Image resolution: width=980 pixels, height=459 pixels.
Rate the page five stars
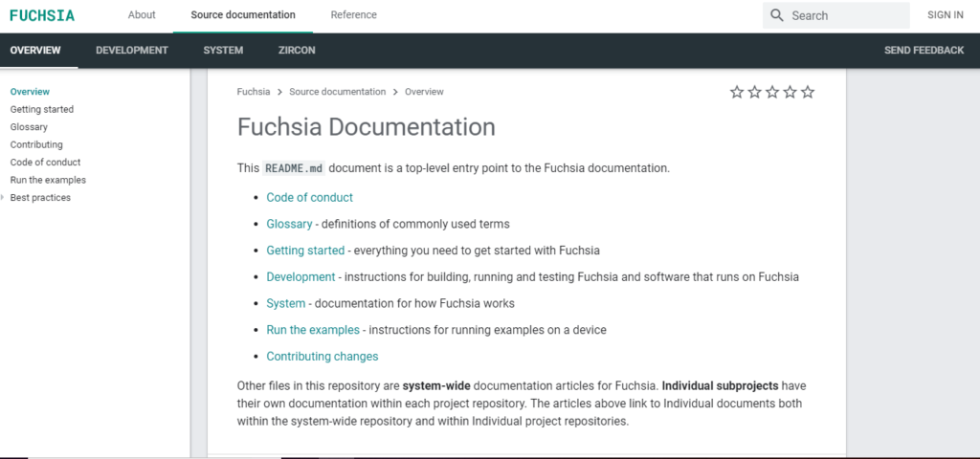coord(808,92)
